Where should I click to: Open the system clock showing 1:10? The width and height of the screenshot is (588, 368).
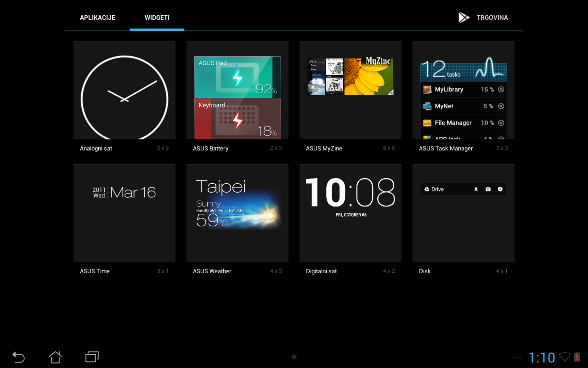(542, 357)
